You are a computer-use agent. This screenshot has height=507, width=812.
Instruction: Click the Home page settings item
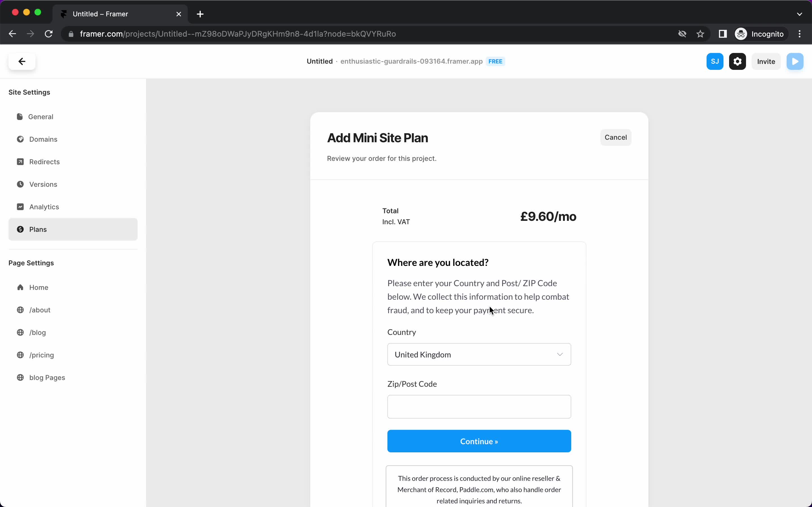coord(38,287)
